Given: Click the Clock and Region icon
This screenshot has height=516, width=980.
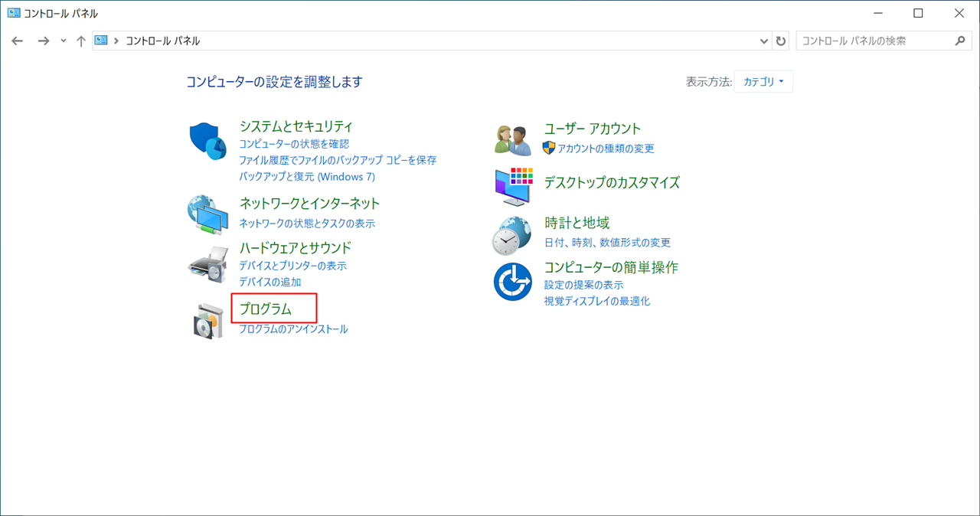Looking at the screenshot, I should coord(512,234).
